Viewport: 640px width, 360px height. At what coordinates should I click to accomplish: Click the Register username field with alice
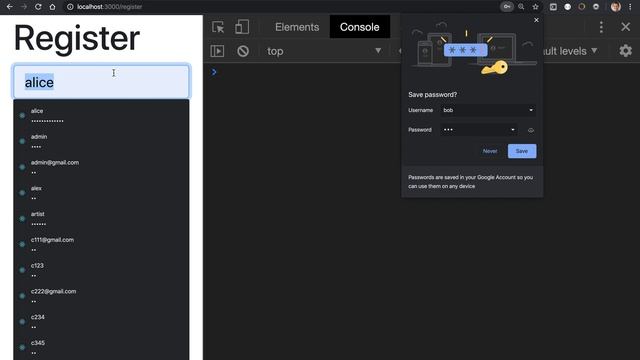click(x=102, y=81)
